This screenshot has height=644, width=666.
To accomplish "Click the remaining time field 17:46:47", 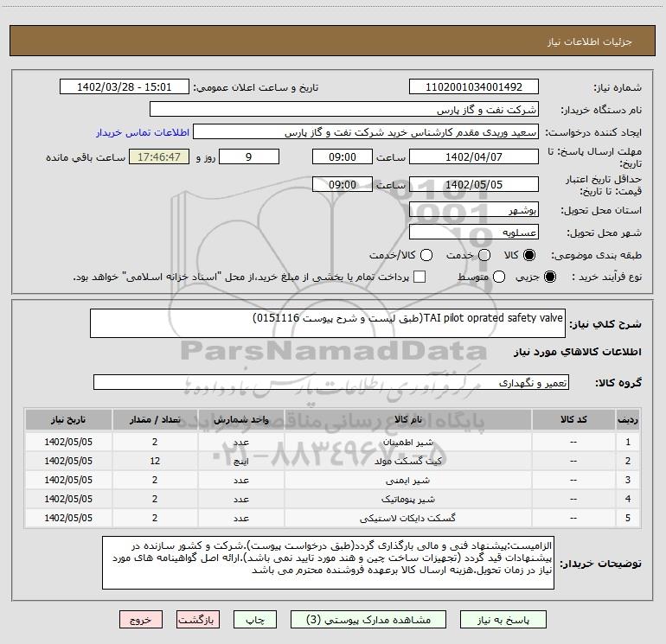I will [159, 156].
